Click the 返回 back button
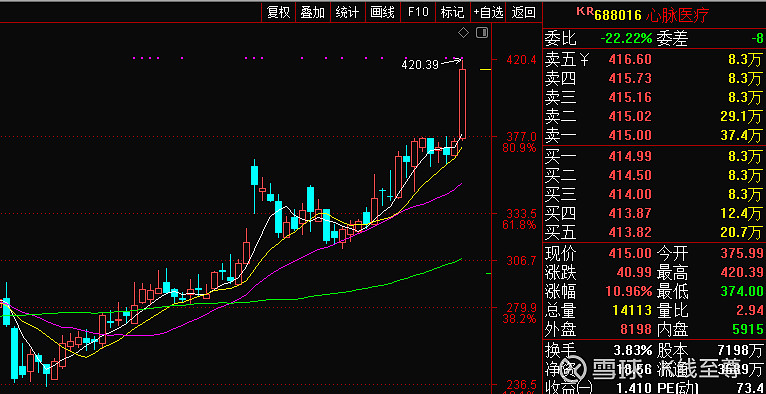 [524, 12]
